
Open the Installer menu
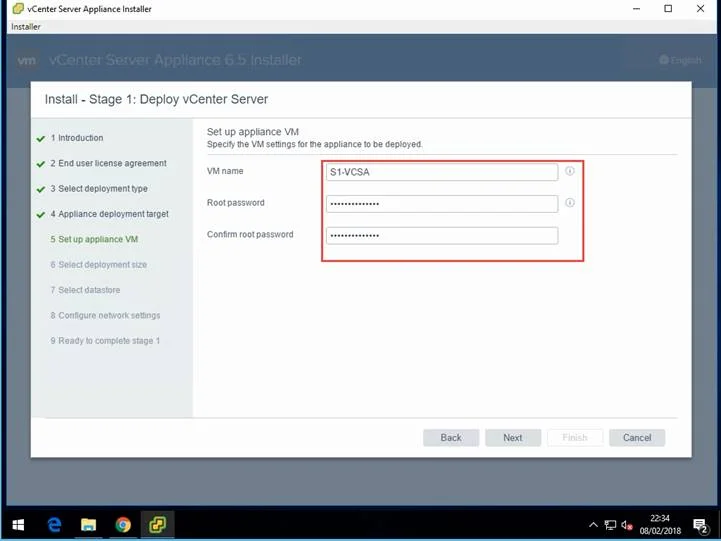pos(26,27)
